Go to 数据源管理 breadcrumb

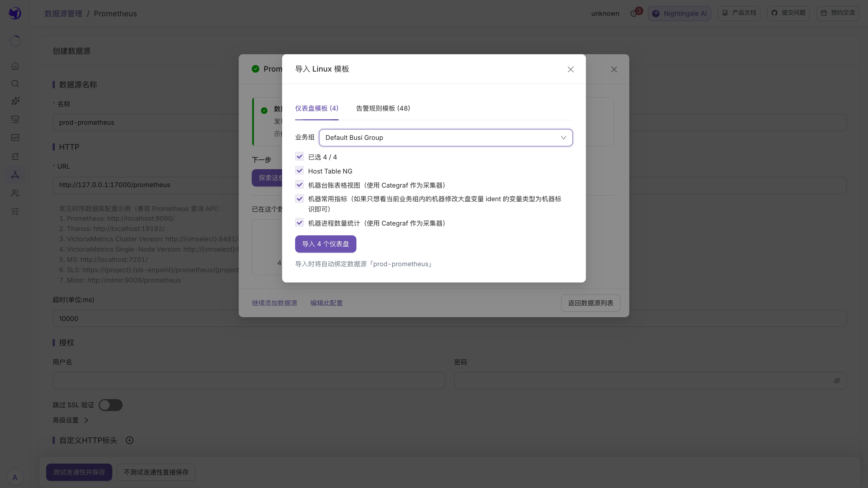[64, 14]
